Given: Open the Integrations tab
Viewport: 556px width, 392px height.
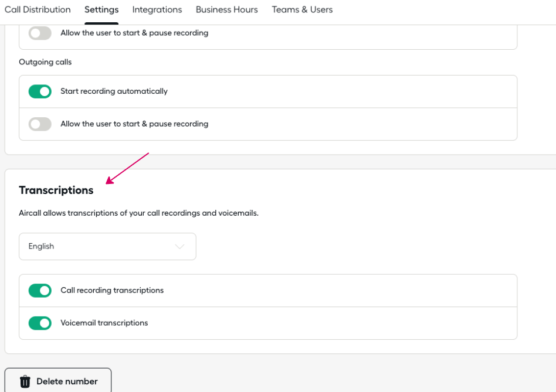Looking at the screenshot, I should click(157, 9).
